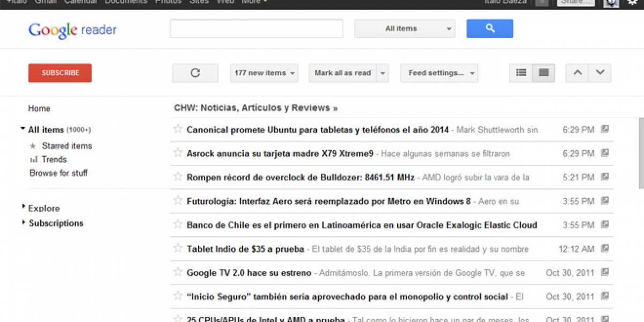Star the Tablet Indio de $35 item

tap(178, 248)
